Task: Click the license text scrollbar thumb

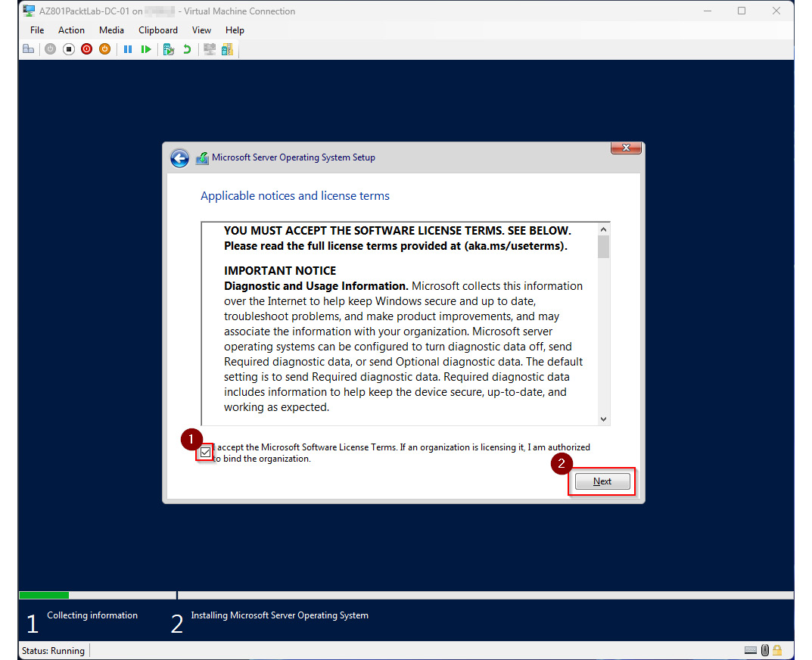Action: tap(603, 247)
